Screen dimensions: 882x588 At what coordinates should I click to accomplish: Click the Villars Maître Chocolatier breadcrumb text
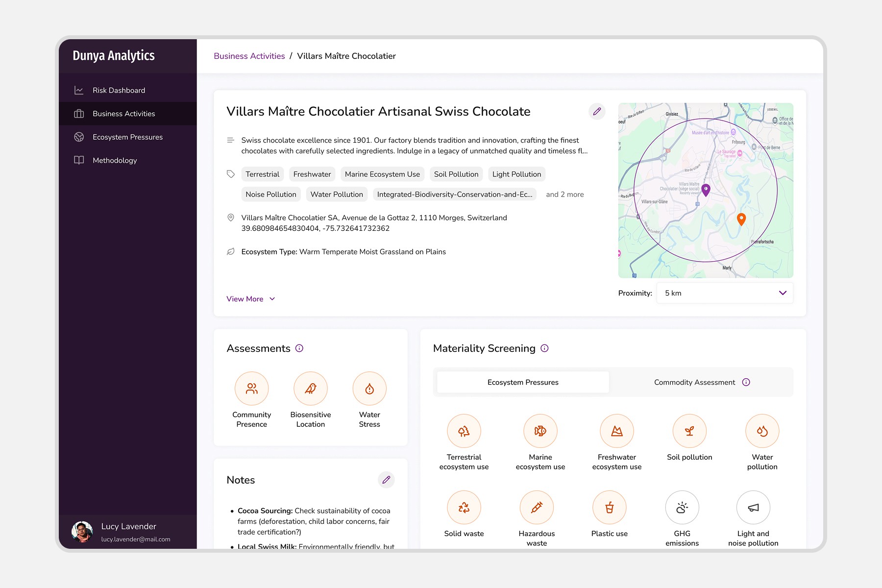[x=346, y=56]
